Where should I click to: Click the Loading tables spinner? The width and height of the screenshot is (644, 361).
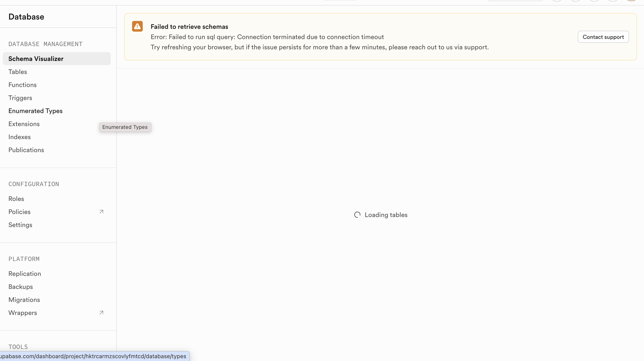tap(357, 215)
